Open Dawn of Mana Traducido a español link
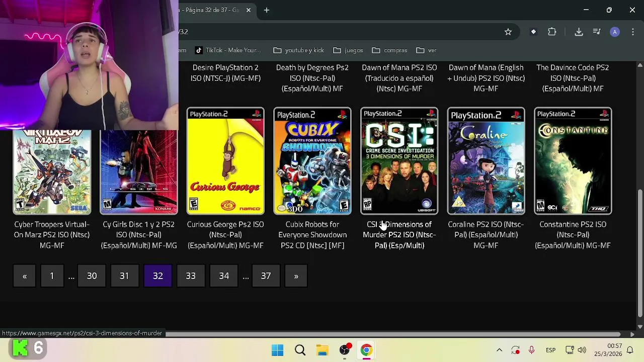 coord(399,78)
